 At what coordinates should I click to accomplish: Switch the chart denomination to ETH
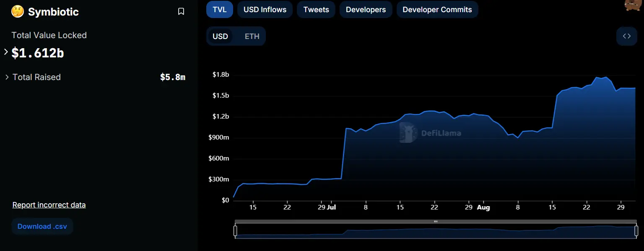pyautogui.click(x=252, y=36)
